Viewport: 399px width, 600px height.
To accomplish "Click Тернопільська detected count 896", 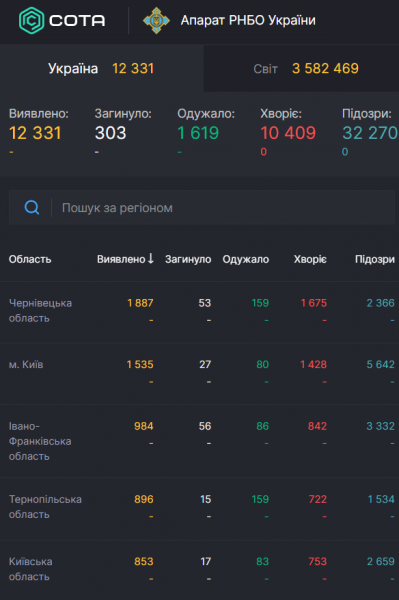I will pos(144,499).
